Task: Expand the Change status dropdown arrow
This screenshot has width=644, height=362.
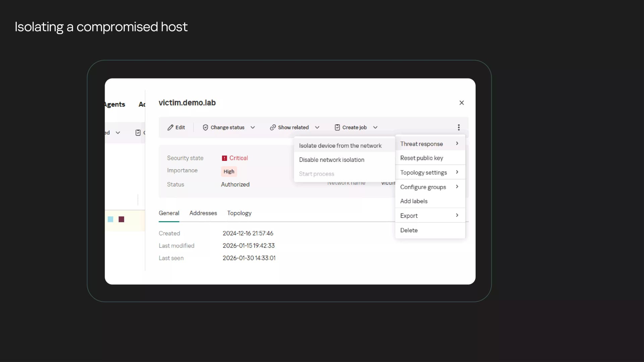Action: click(253, 127)
